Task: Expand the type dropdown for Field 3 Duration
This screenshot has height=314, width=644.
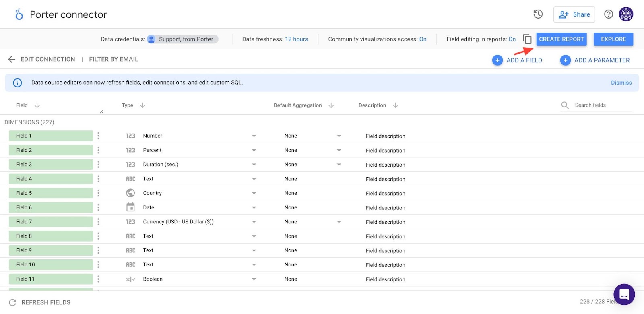Action: [254, 165]
